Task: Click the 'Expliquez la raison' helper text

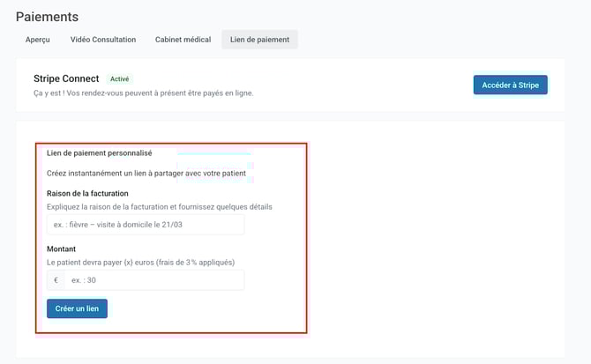Action: (x=159, y=206)
